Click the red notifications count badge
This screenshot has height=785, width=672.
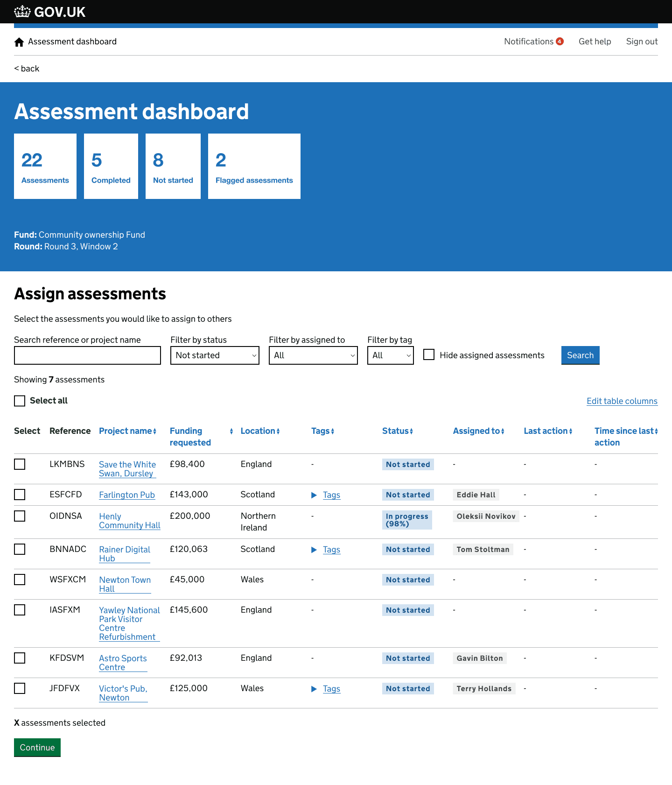click(560, 42)
